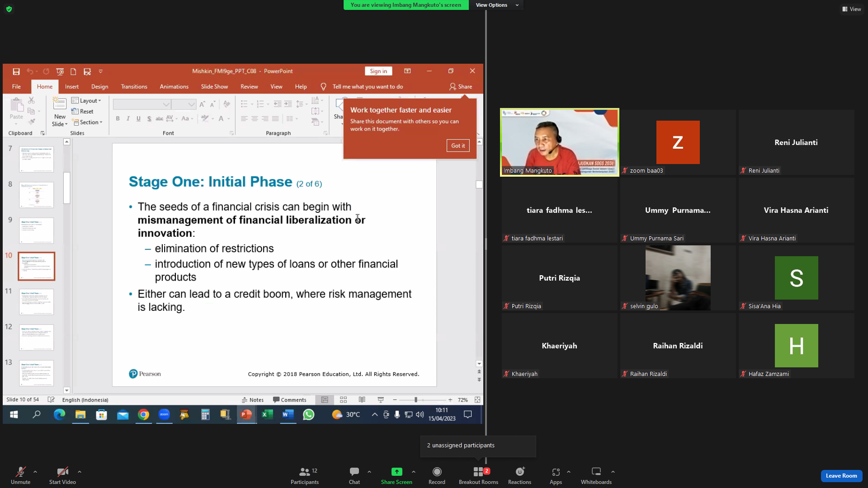Click the WhatsApp icon in the Windows taskbar
The height and width of the screenshot is (488, 868).
[x=309, y=414]
